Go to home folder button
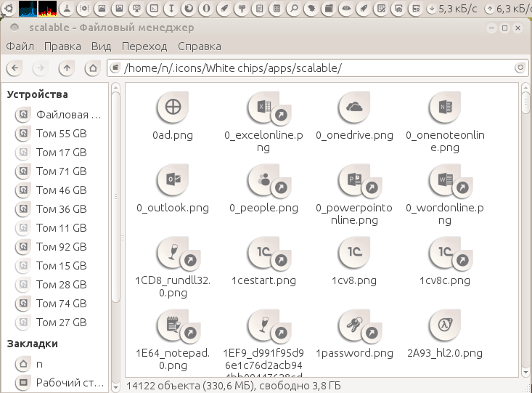The height and width of the screenshot is (393, 532). (x=93, y=68)
